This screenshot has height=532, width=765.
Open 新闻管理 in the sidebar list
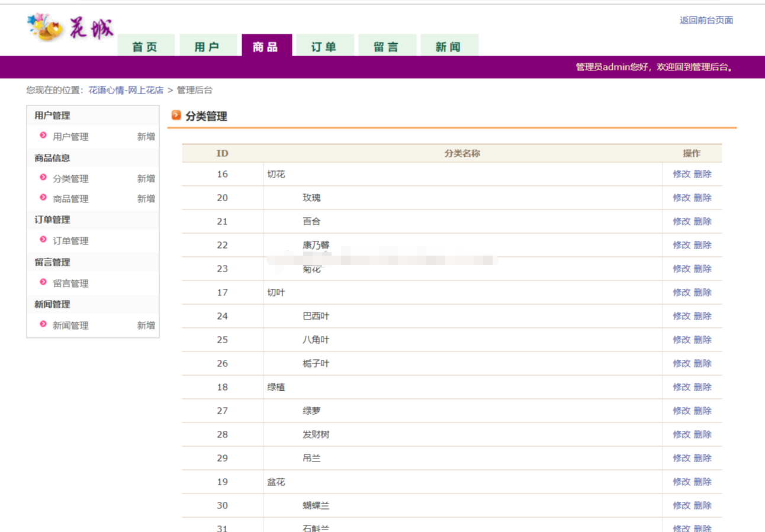pos(70,325)
